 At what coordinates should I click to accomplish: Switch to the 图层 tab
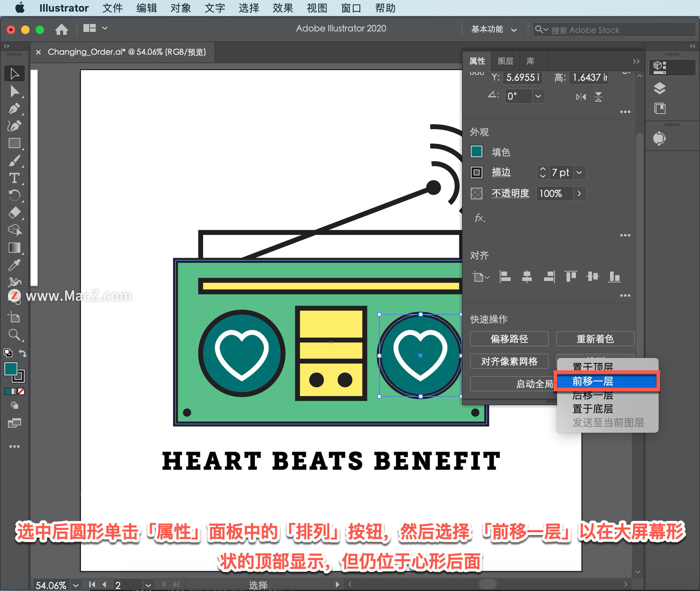pos(506,61)
